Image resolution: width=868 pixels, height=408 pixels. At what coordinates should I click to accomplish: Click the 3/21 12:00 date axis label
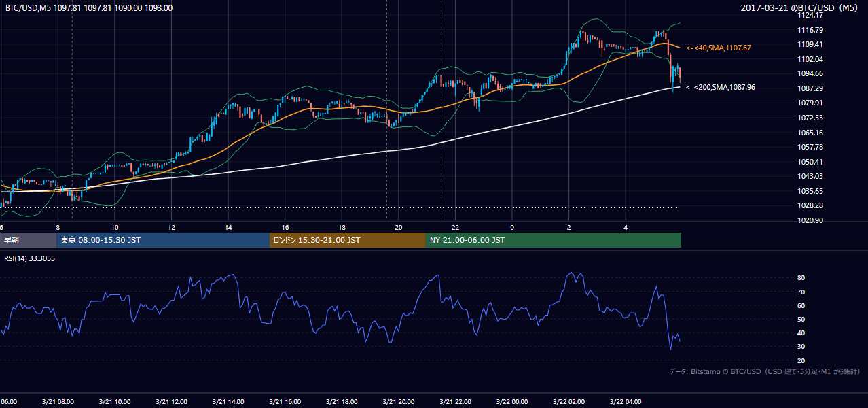(172, 402)
